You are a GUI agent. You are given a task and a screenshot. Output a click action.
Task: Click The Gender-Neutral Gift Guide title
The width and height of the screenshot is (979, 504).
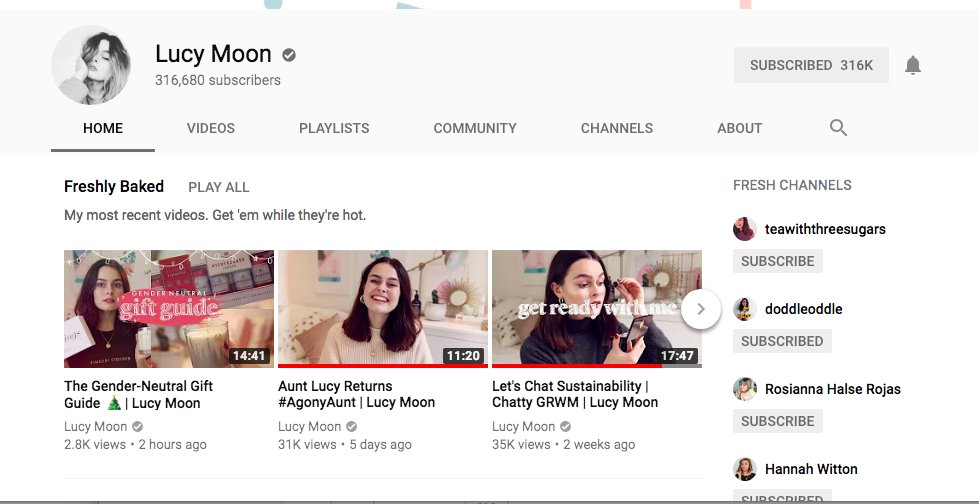[x=139, y=395]
